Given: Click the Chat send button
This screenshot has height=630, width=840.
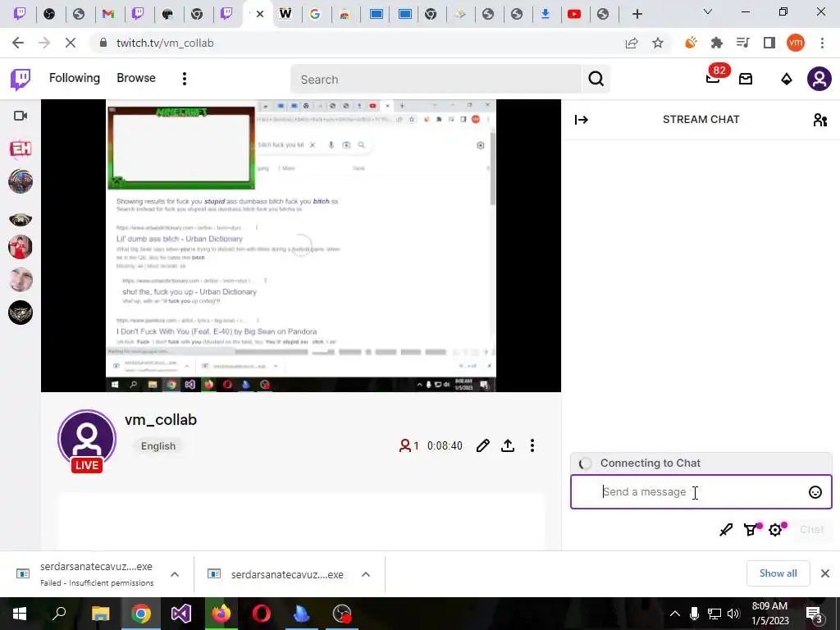Looking at the screenshot, I should pyautogui.click(x=811, y=530).
